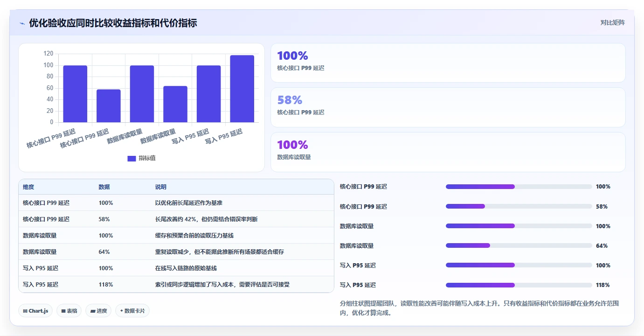Select the shortest chart bar near 58
644x336 pixels.
(x=109, y=106)
